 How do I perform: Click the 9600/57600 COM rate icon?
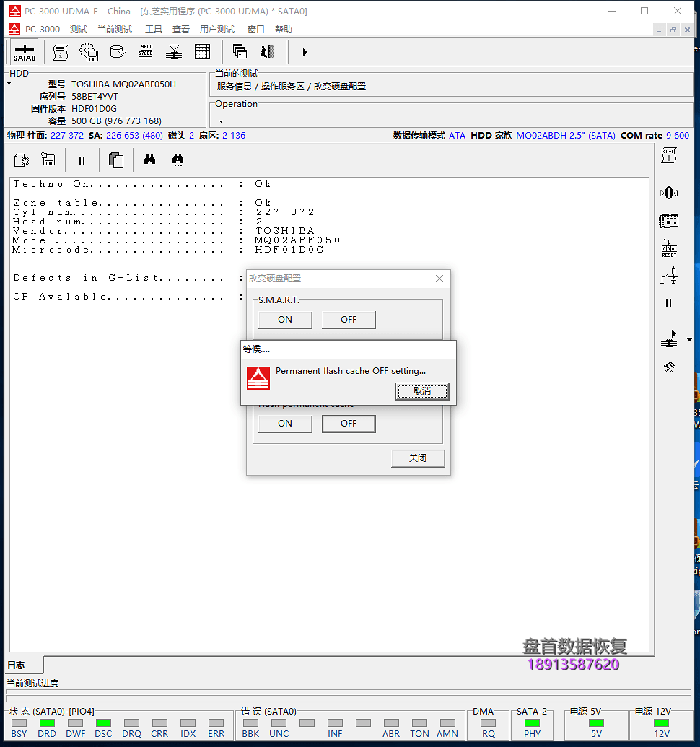[x=146, y=51]
